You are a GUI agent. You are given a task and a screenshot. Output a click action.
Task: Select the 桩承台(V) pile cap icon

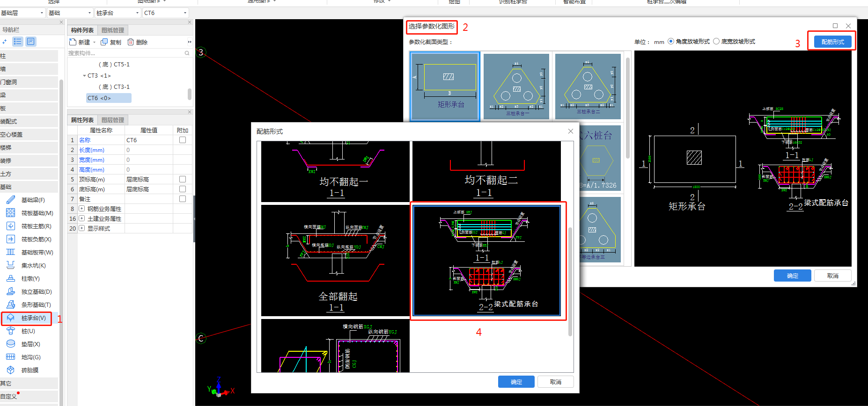pos(11,318)
